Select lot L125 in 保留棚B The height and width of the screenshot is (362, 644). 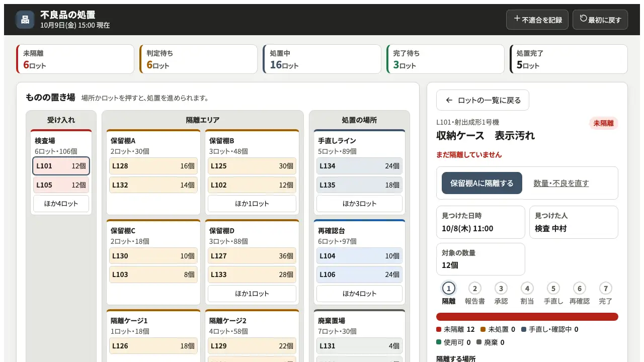click(252, 166)
